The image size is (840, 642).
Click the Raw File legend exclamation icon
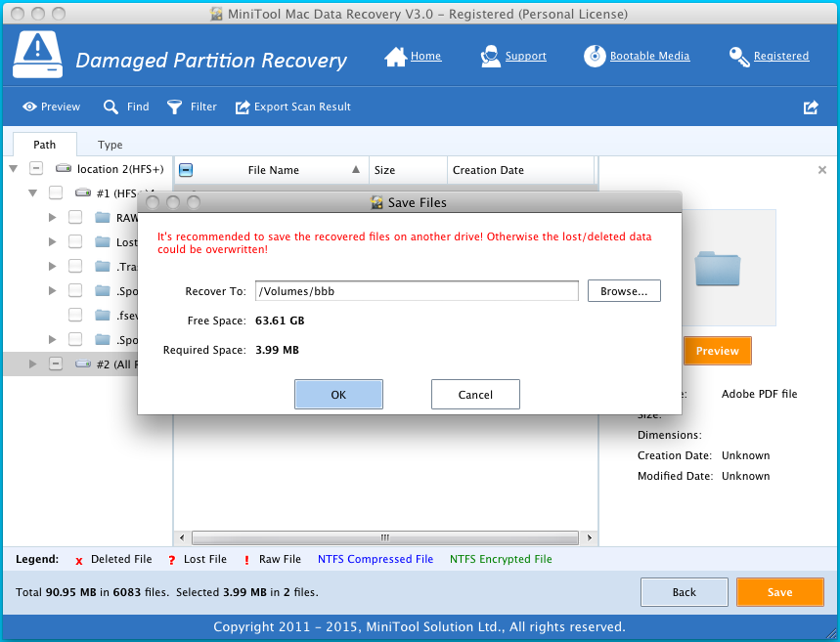(246, 560)
